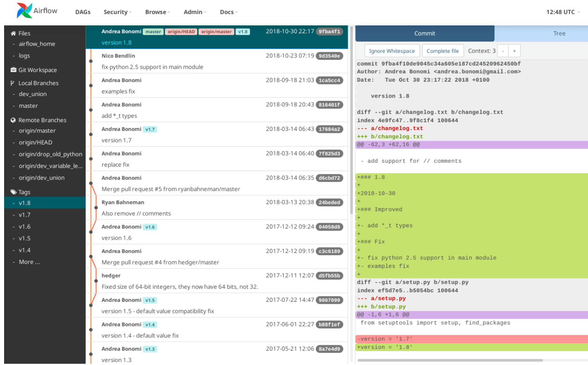Select tag v1.5 in sidebar
588x365 pixels.
[25, 238]
